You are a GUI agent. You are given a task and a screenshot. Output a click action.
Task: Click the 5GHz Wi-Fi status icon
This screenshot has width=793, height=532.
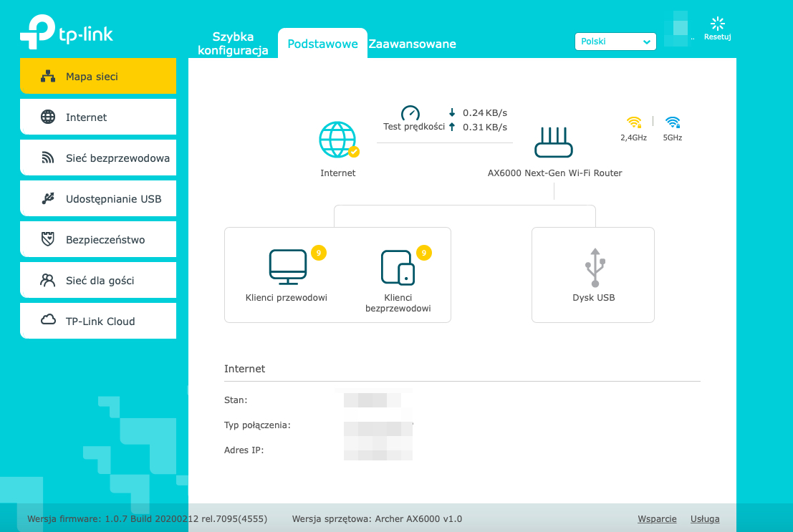[x=673, y=122]
